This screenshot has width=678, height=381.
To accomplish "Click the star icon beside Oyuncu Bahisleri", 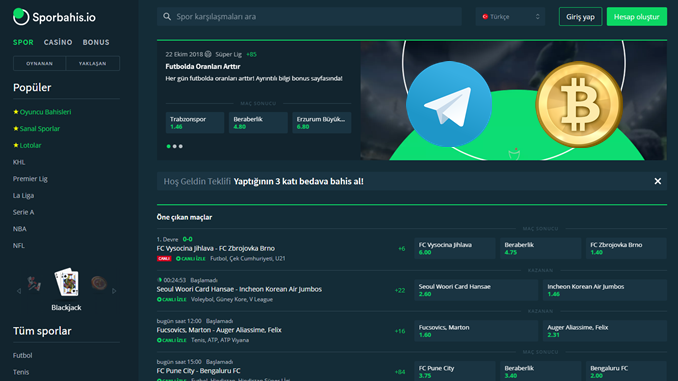I will tap(16, 112).
